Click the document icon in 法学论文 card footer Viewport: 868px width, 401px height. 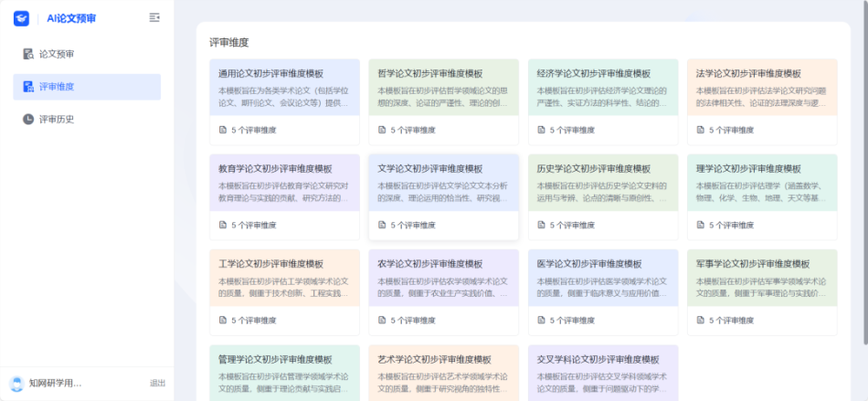click(x=701, y=130)
